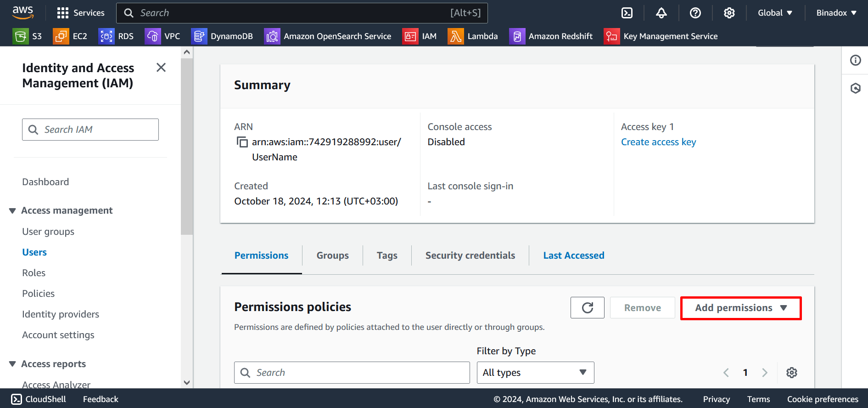Go to the next policies page
Screen dimensions: 868x408
[765, 373]
